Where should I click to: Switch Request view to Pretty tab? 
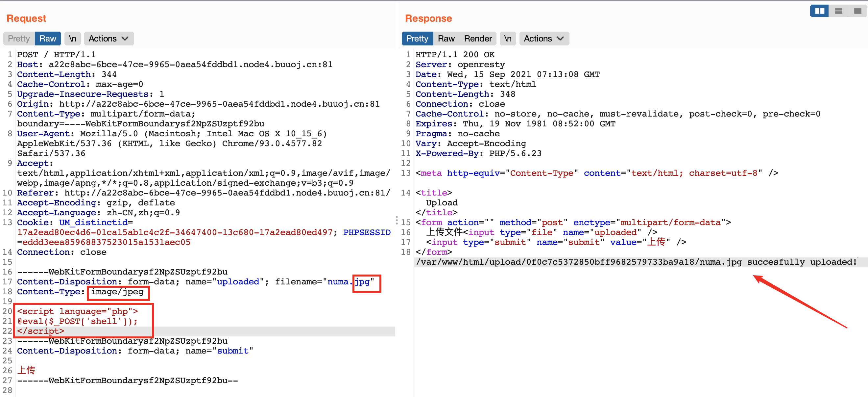click(19, 39)
